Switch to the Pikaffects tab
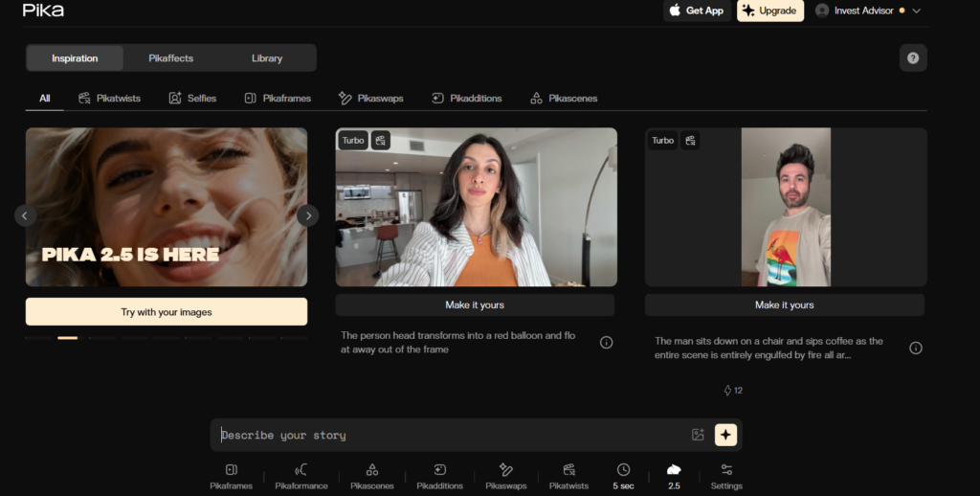Image resolution: width=980 pixels, height=496 pixels. pyautogui.click(x=170, y=58)
